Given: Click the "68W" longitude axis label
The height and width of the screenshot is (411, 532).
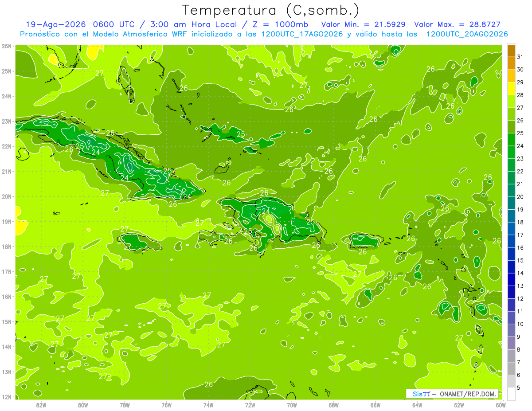Looking at the screenshot, I should tap(333, 405).
